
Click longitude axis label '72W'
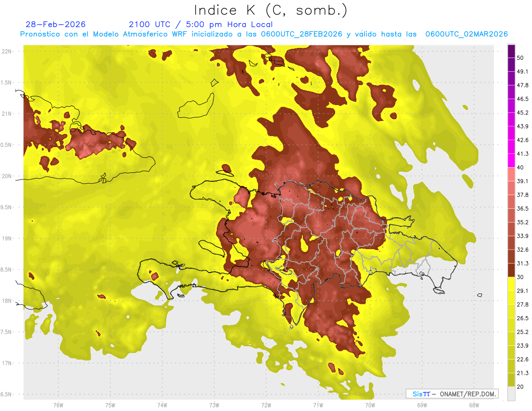pyautogui.click(x=266, y=405)
